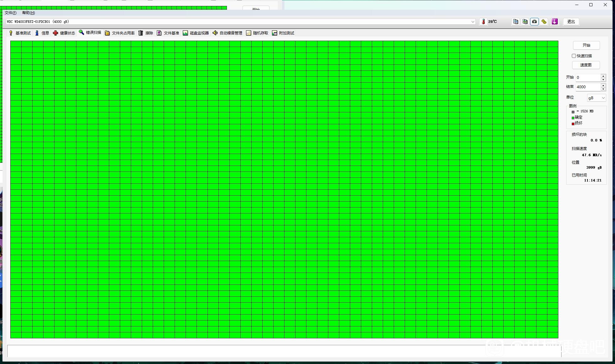Select the 错误扫描 error scan tab
The image size is (615, 364).
point(90,33)
